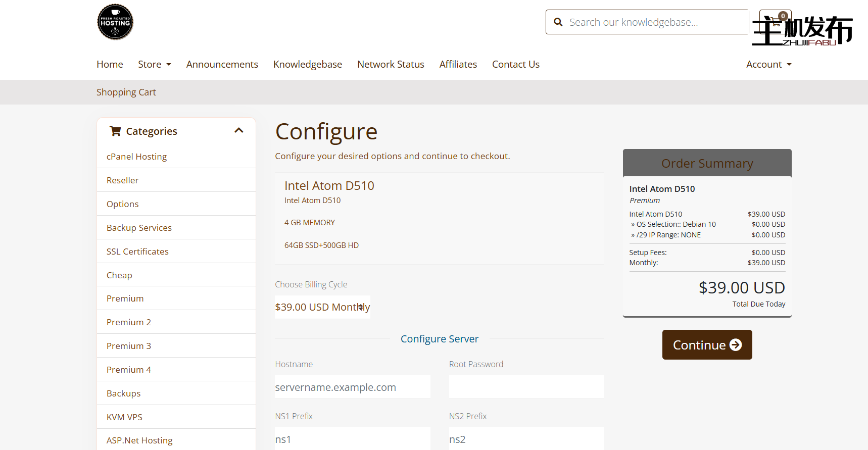Click the Categories cart icon
This screenshot has height=450, width=868.
coord(116,131)
